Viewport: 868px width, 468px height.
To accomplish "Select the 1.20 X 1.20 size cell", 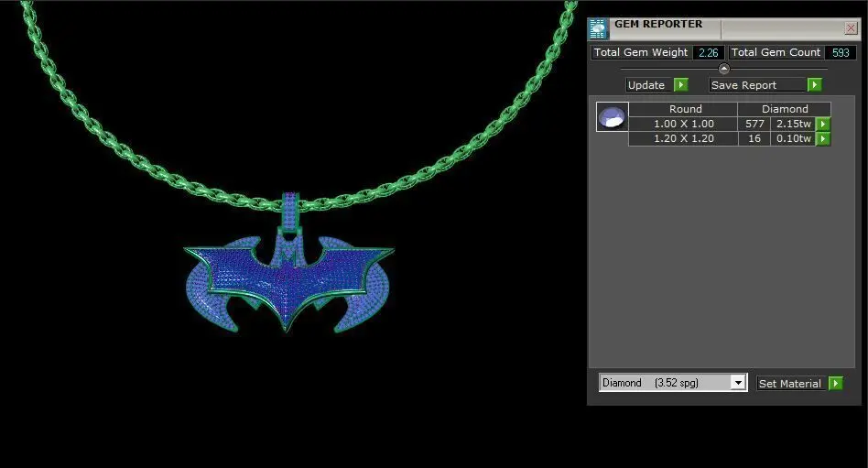I will pos(684,138).
